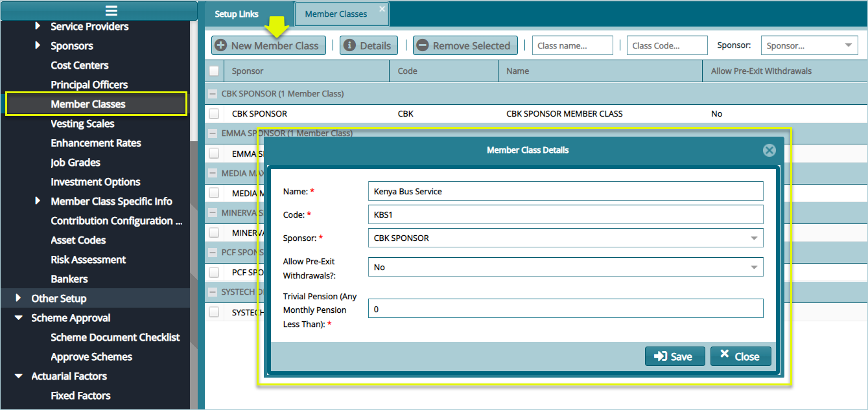The height and width of the screenshot is (410, 868).
Task: Tick the select-all checkbox in table header
Action: (x=214, y=71)
